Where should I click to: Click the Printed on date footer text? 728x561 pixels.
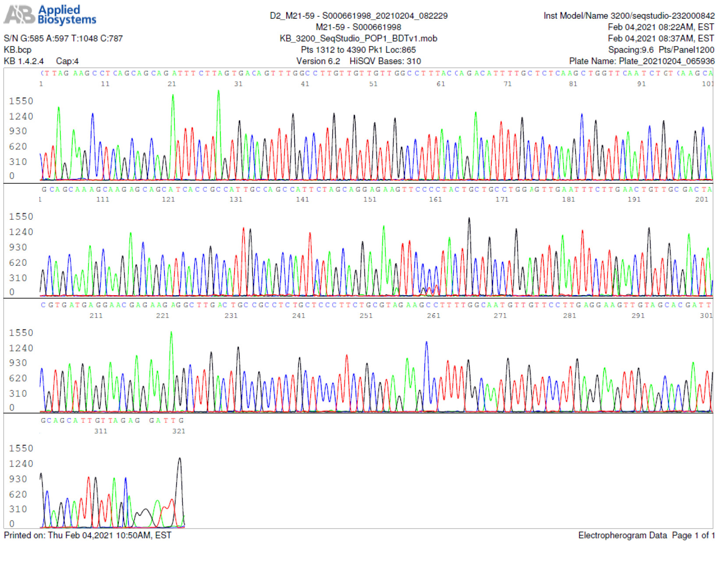(87, 536)
